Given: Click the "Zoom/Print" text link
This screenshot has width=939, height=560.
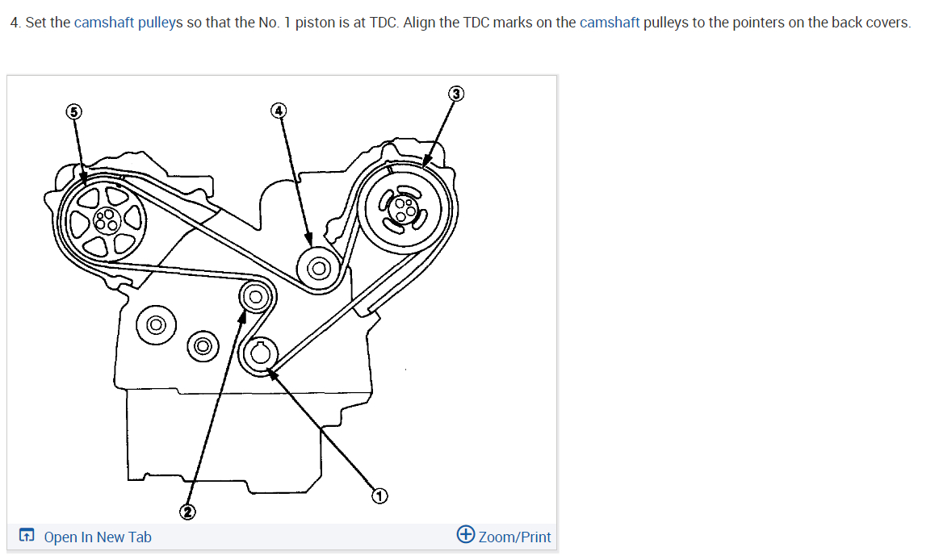Looking at the screenshot, I should [514, 537].
